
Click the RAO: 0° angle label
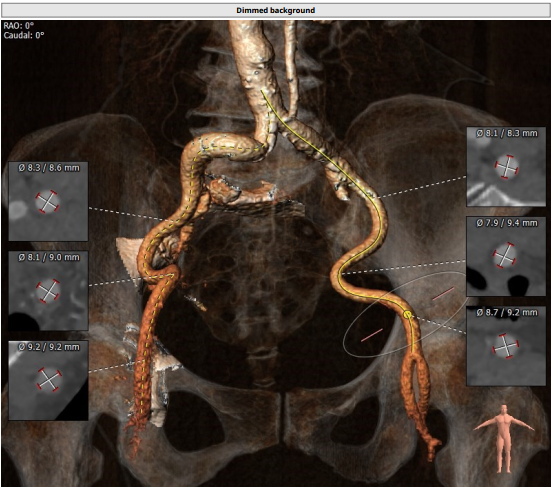click(19, 25)
